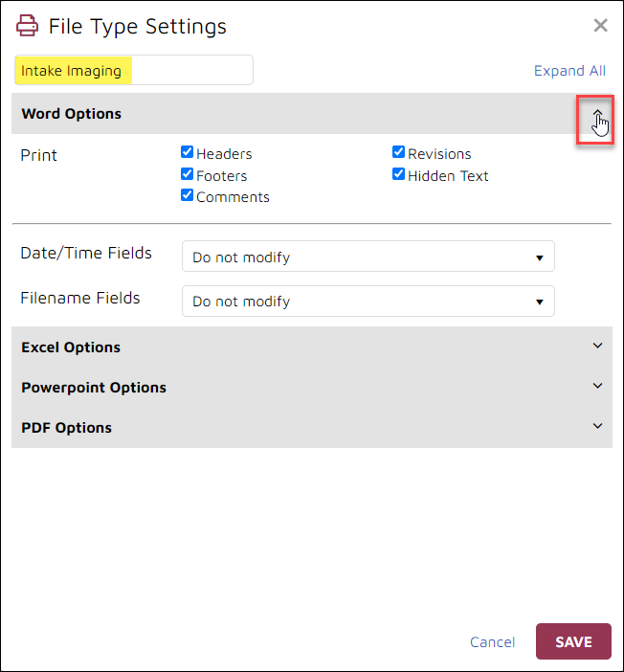
Task: Expand Excel Options with its chevron
Action: coord(597,346)
